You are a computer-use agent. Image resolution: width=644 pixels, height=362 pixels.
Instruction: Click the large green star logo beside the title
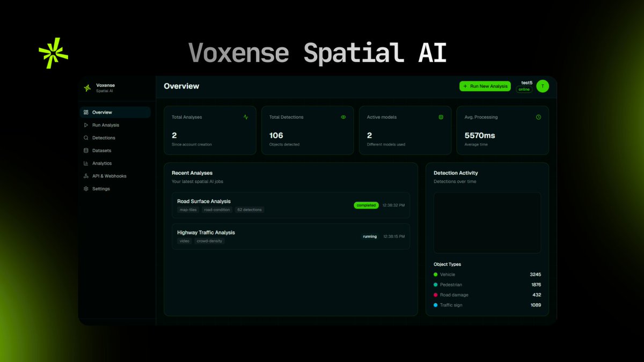(53, 53)
